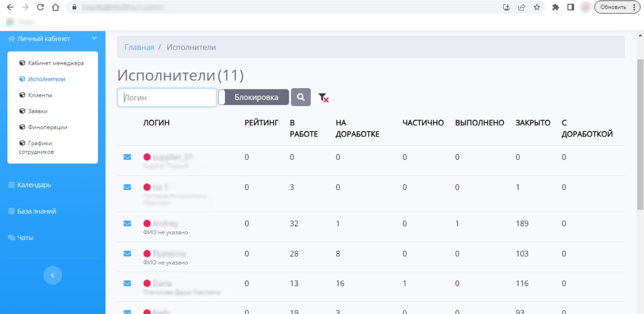Click the Главная breadcrumb link

coord(139,47)
